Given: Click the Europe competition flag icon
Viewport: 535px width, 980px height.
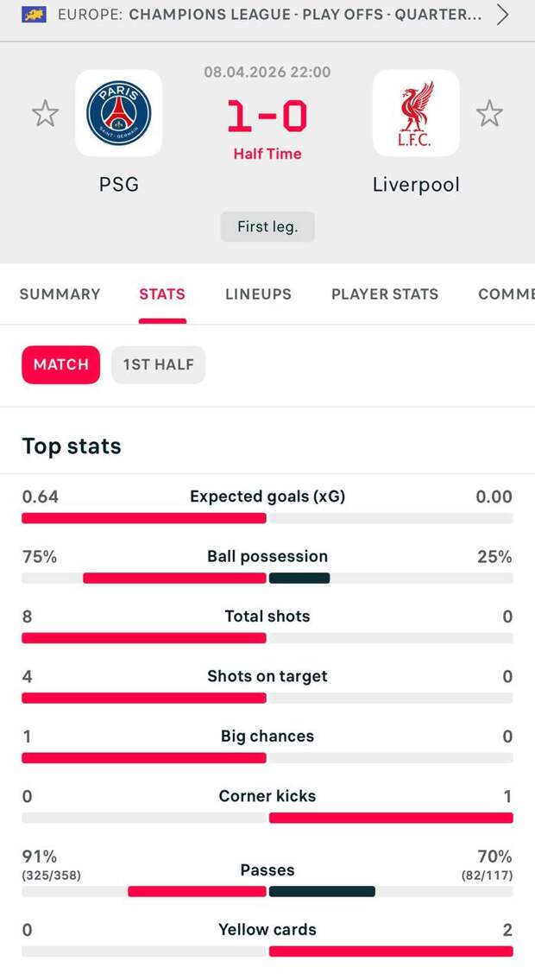Looking at the screenshot, I should point(34,15).
